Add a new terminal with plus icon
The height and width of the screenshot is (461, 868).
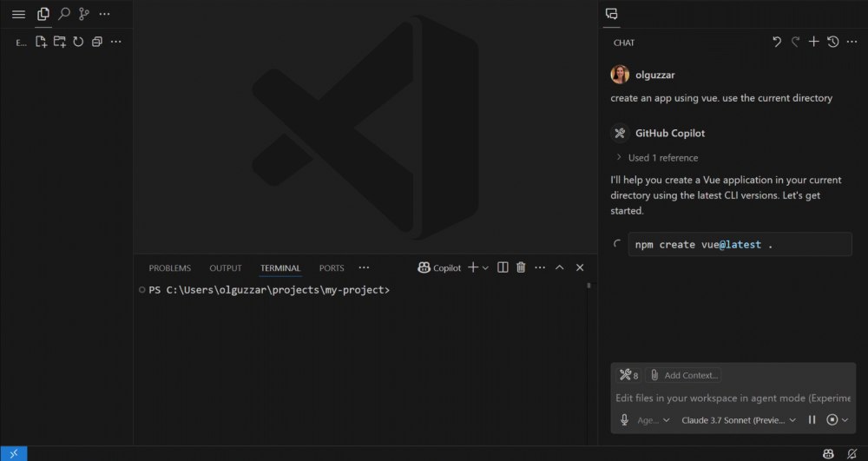(x=473, y=268)
